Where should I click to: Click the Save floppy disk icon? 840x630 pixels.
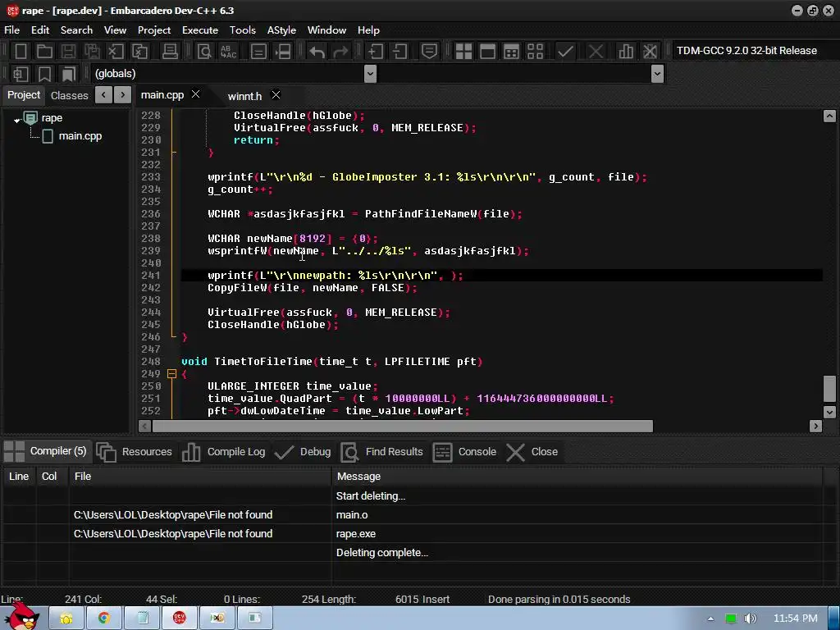(68, 52)
